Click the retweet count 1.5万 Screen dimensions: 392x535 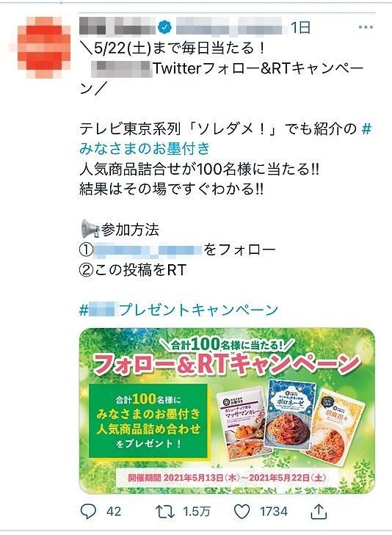[x=197, y=512]
